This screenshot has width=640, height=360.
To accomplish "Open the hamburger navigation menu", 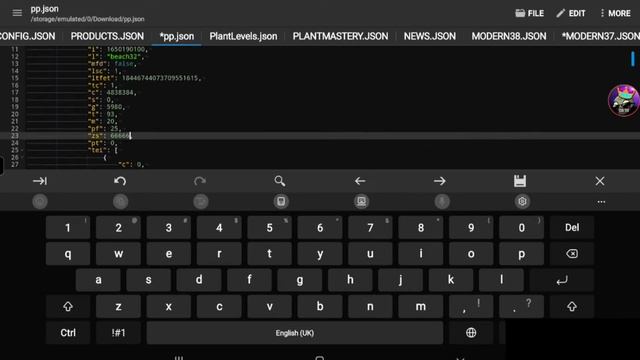I will [17, 13].
